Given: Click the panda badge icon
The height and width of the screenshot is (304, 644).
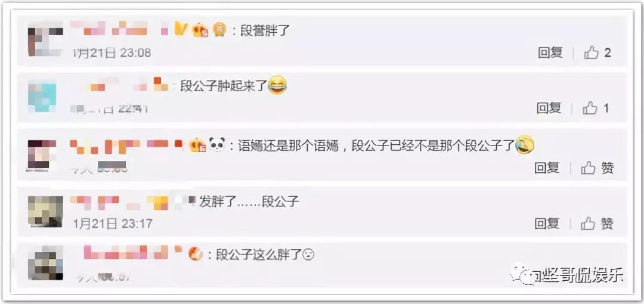Looking at the screenshot, I should coord(217,145).
